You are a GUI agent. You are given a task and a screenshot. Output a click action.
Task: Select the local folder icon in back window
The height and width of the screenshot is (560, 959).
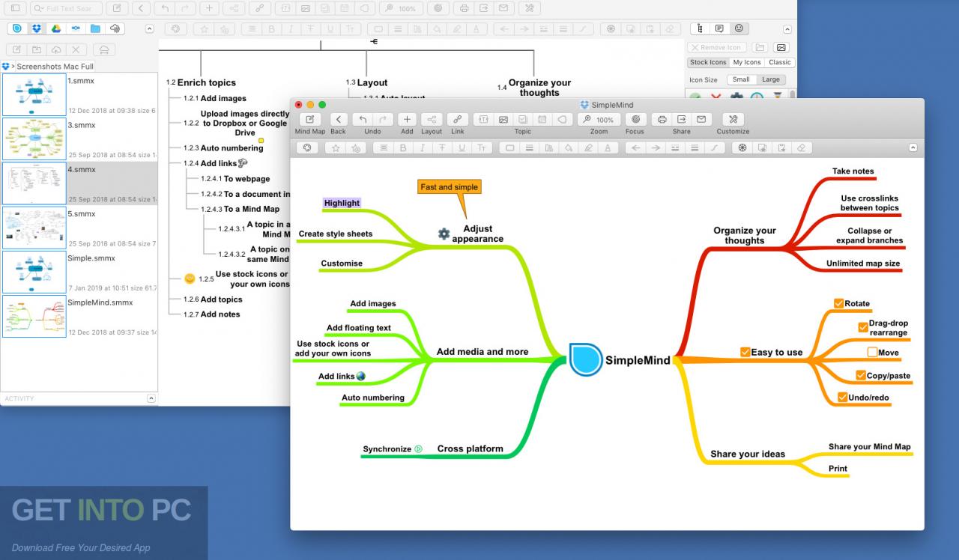(x=95, y=28)
